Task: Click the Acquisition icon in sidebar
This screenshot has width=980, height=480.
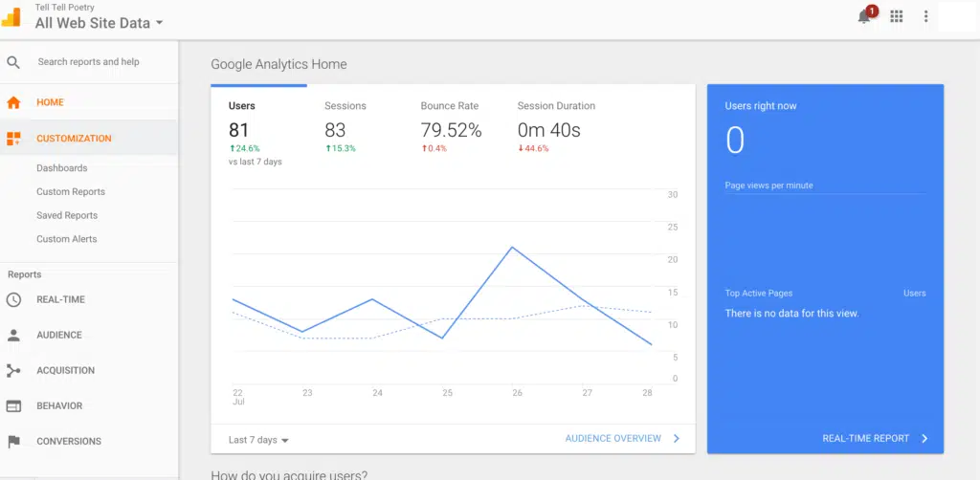Action: coord(13,370)
